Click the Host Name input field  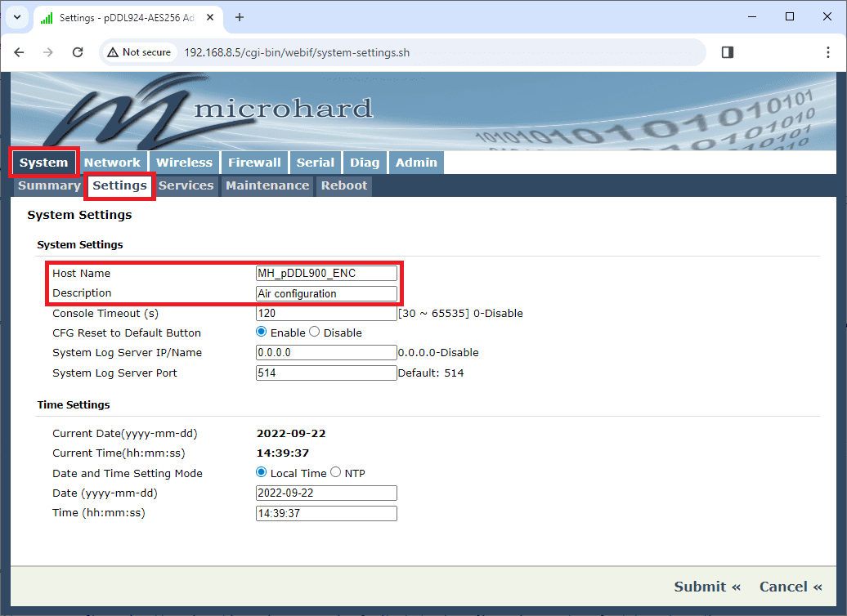pyautogui.click(x=326, y=274)
